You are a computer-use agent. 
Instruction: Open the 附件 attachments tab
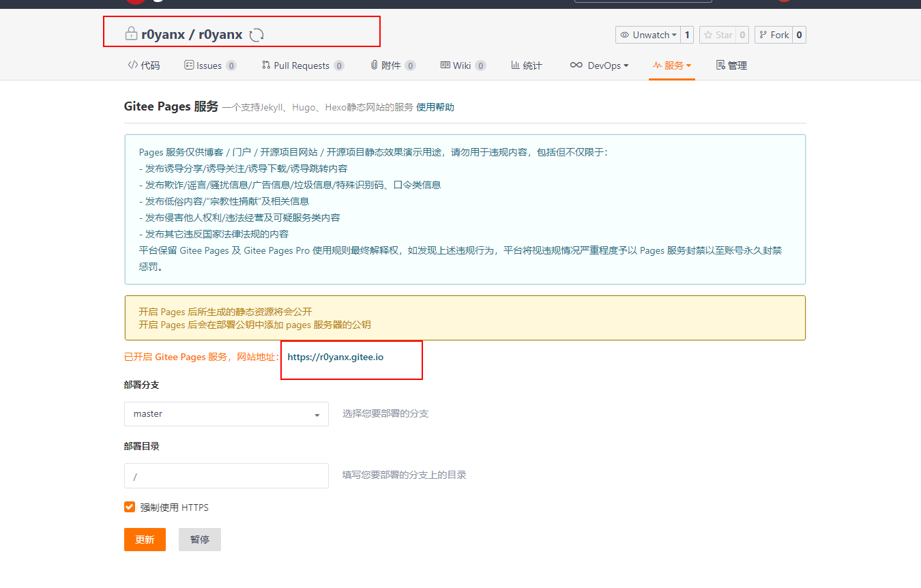(x=391, y=65)
